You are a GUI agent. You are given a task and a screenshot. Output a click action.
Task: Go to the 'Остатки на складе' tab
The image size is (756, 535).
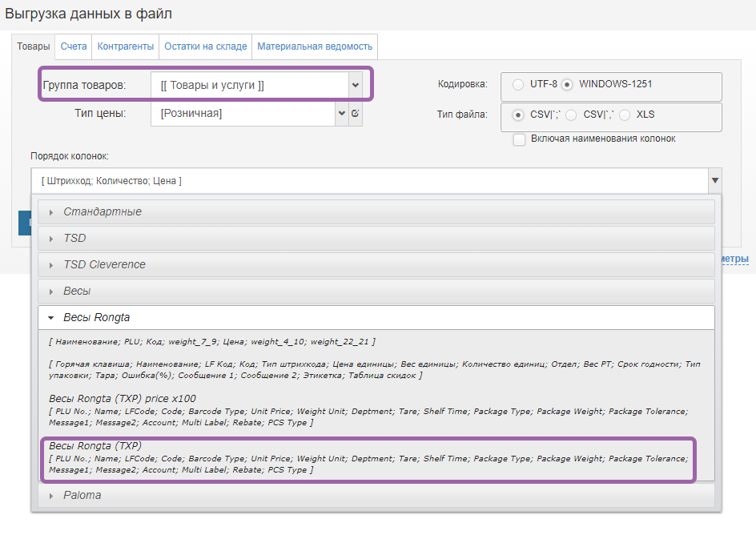click(205, 47)
